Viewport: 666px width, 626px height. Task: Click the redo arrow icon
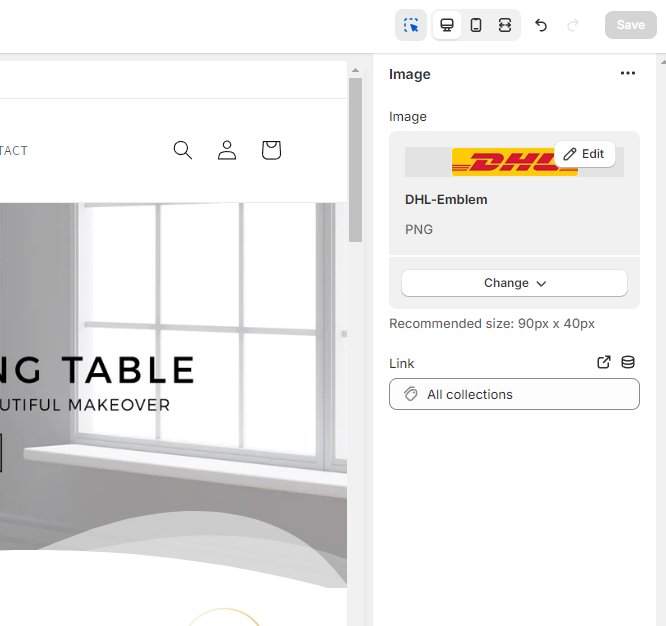(573, 25)
